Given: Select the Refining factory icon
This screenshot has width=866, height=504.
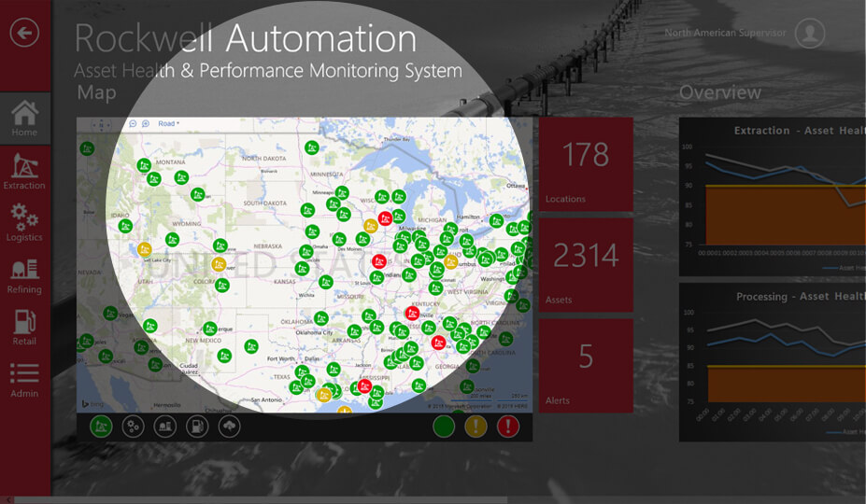Looking at the screenshot, I should pos(24,274).
